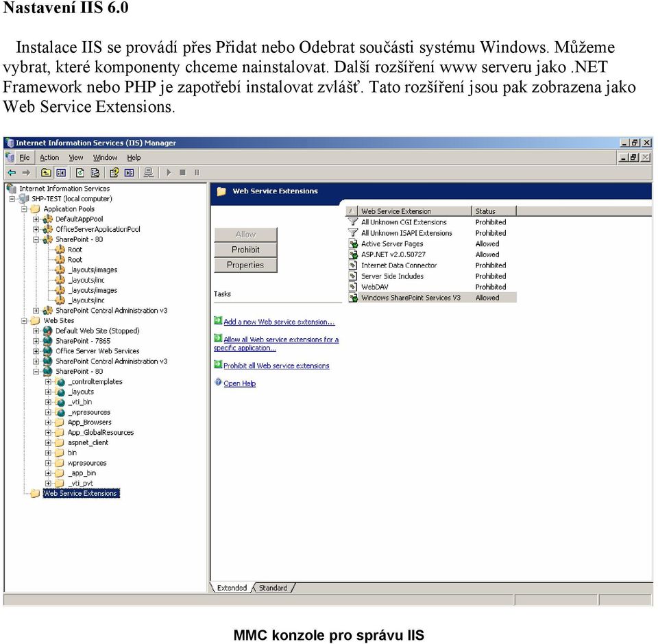Viewport: 658px width, 644px height.
Task: Click the Refresh toolbar icon
Action: click(x=80, y=173)
